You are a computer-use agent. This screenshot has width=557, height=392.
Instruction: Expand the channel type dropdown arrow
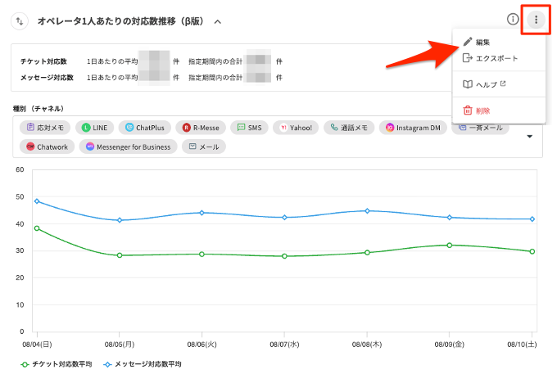[529, 137]
